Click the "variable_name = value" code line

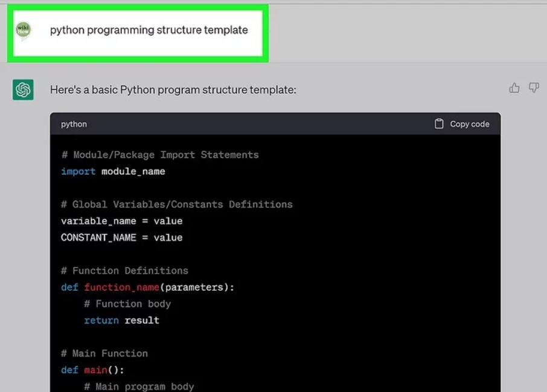pyautogui.click(x=121, y=221)
